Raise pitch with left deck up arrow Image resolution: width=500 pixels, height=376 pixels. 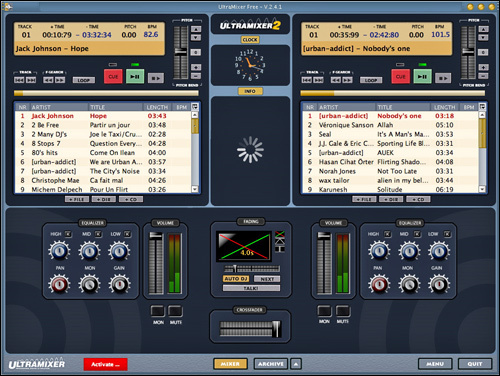point(196,29)
